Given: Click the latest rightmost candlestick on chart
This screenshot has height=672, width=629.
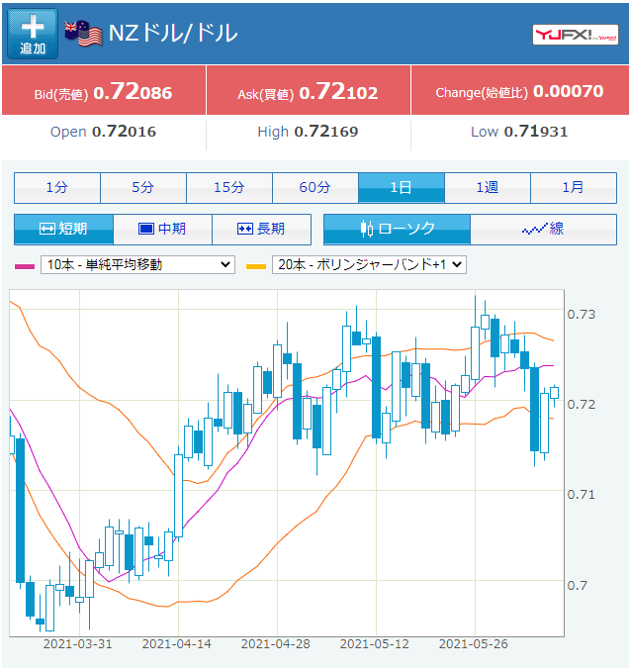Looking at the screenshot, I should coord(555,393).
